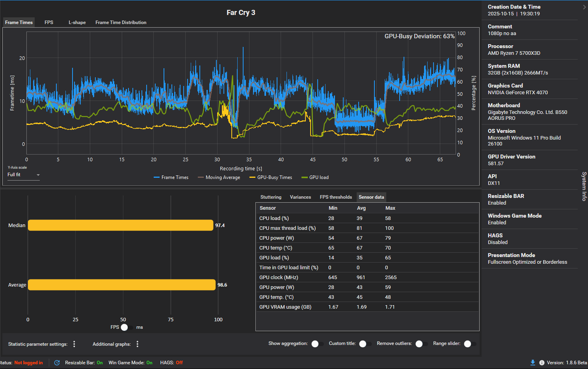Select the Time in GPU load limit row
588x369 pixels.
click(367, 268)
